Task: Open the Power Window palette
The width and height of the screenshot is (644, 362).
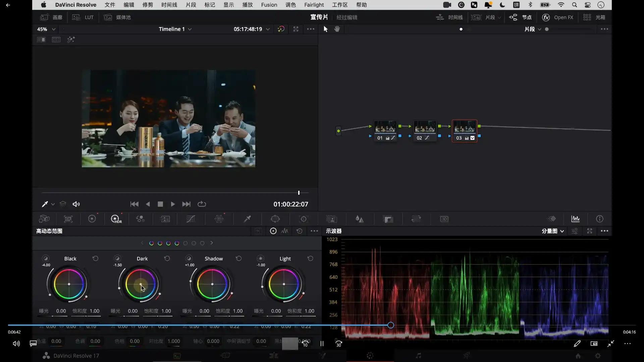Action: pos(275,219)
